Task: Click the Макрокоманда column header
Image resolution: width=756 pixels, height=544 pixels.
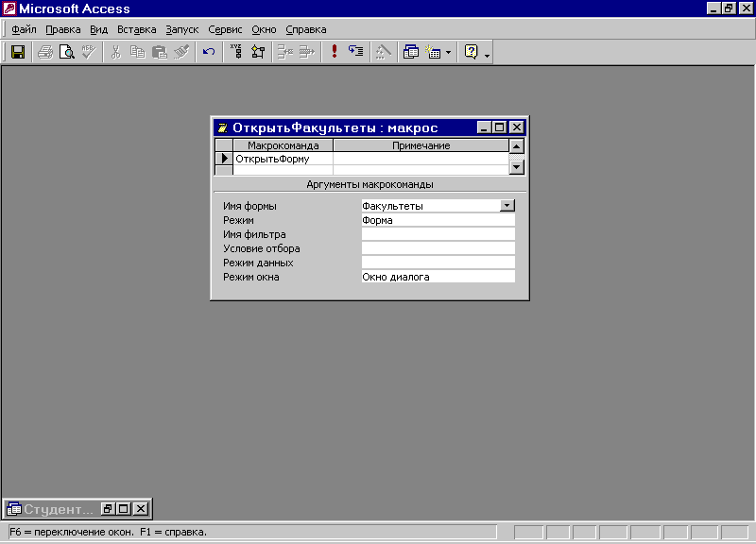Action: [283, 145]
